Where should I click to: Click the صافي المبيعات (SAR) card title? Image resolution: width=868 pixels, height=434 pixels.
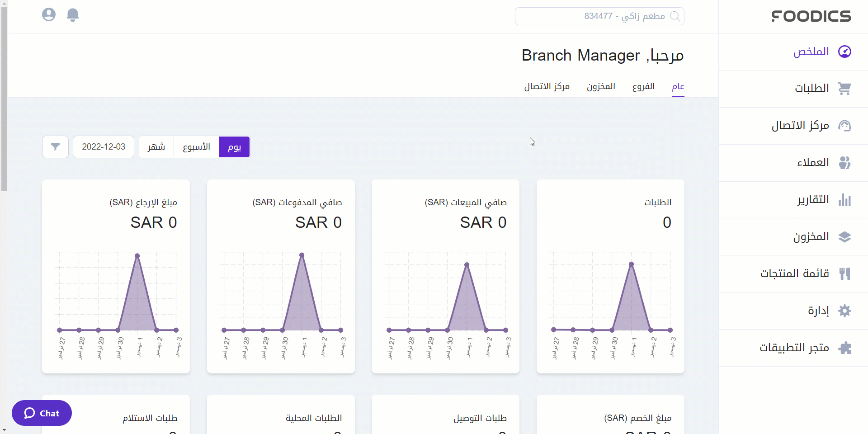[466, 203]
